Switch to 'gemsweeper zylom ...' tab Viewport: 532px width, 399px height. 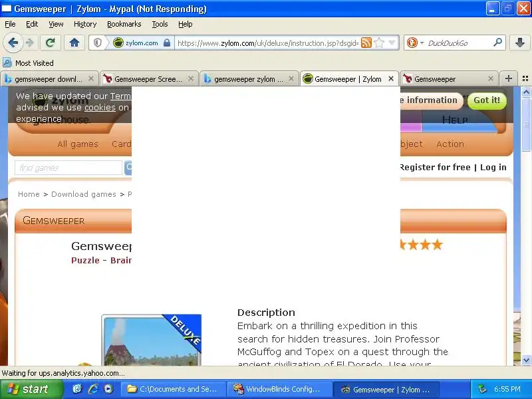tap(249, 79)
